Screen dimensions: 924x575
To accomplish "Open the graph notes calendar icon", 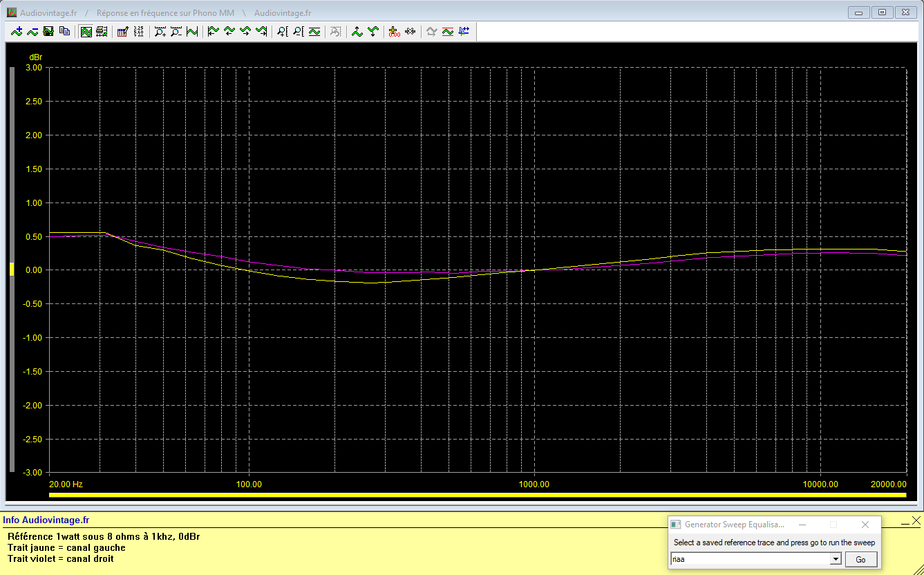I will pos(122,31).
